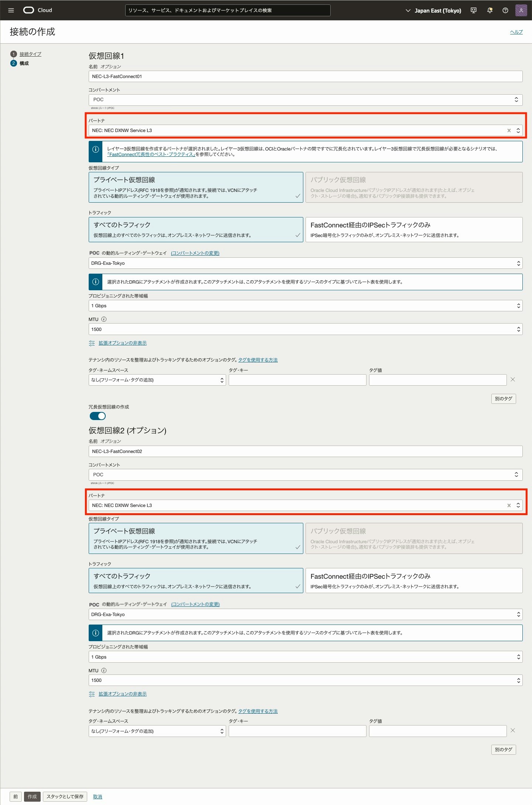Open the user profile avatar
The image size is (532, 805).
pyautogui.click(x=521, y=10)
